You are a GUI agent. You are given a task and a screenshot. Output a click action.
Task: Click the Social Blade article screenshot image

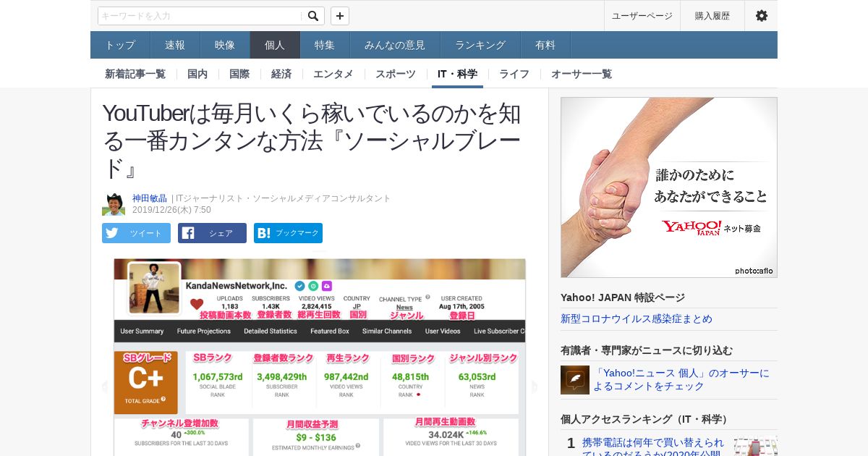click(x=320, y=357)
